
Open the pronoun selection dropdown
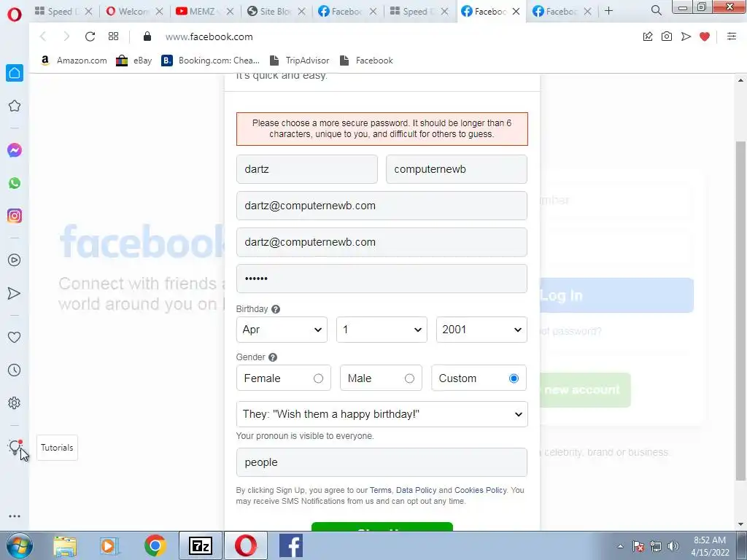pyautogui.click(x=382, y=414)
